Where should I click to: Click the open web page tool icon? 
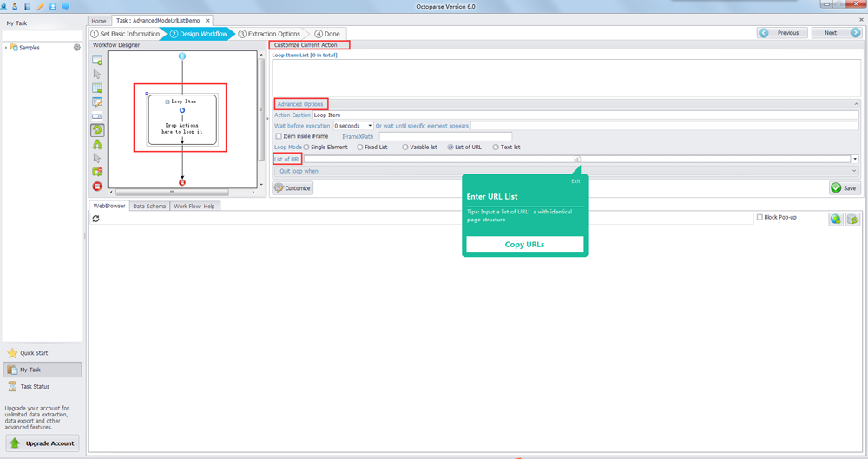pos(97,61)
